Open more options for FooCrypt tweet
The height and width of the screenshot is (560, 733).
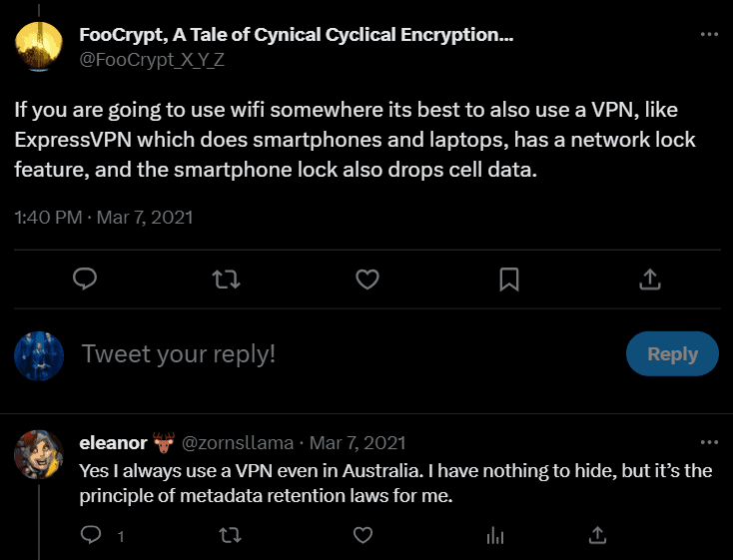(709, 34)
